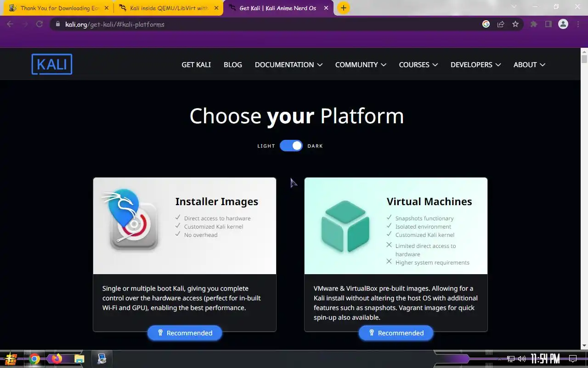
Task: Open Firefox from the taskbar
Action: coord(57,359)
